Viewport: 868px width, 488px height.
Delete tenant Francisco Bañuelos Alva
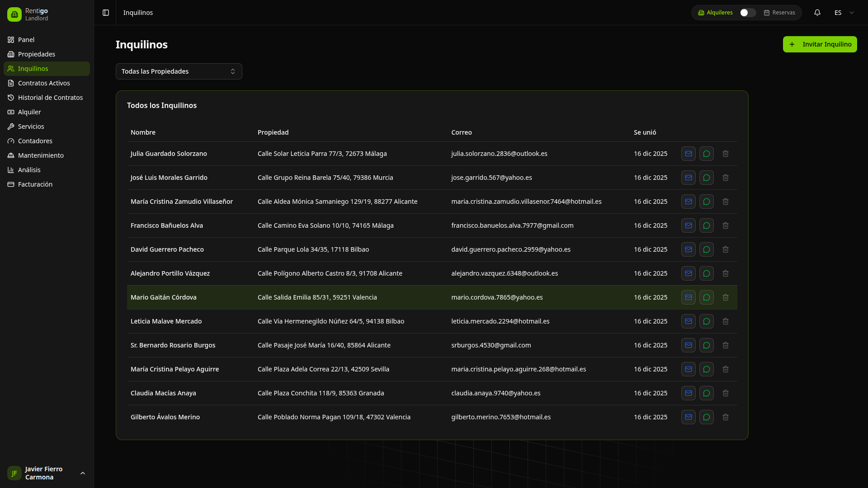tap(725, 225)
